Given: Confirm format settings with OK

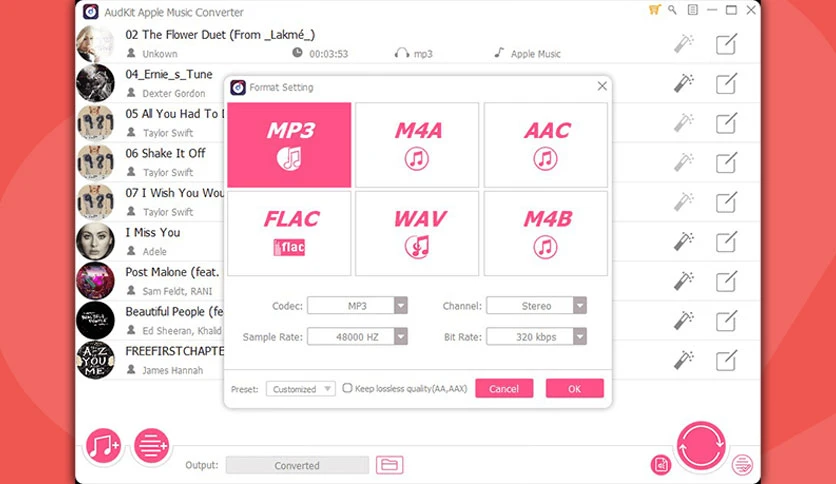Looking at the screenshot, I should tap(575, 389).
